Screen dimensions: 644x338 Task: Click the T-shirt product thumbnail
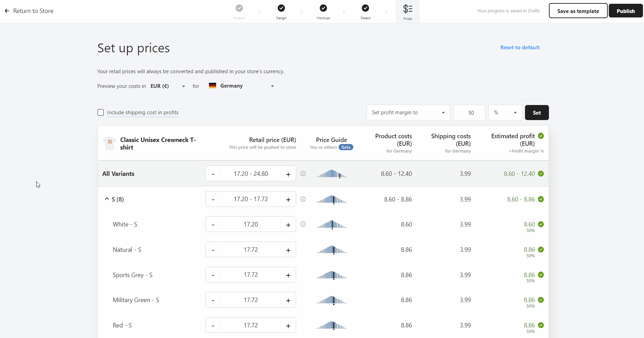110,143
